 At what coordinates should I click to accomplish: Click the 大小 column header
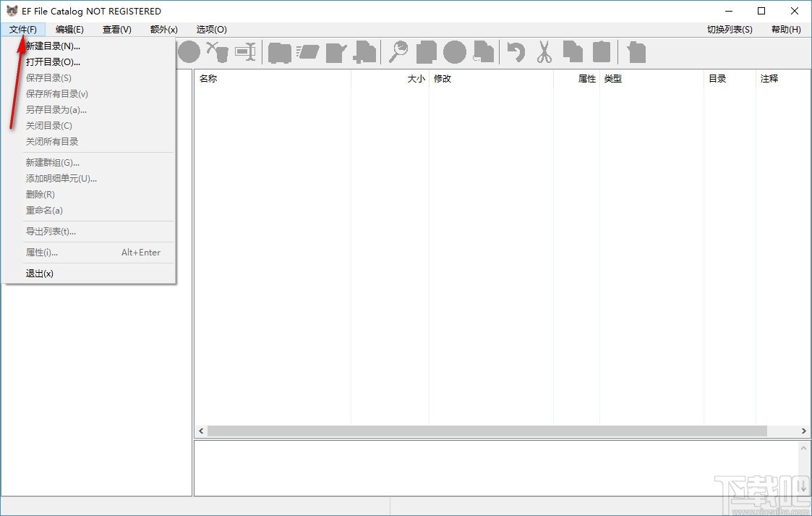pos(416,78)
